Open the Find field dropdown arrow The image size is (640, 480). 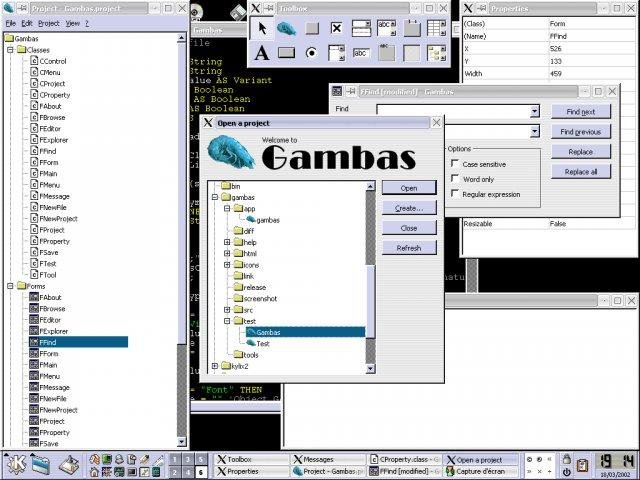click(x=535, y=111)
